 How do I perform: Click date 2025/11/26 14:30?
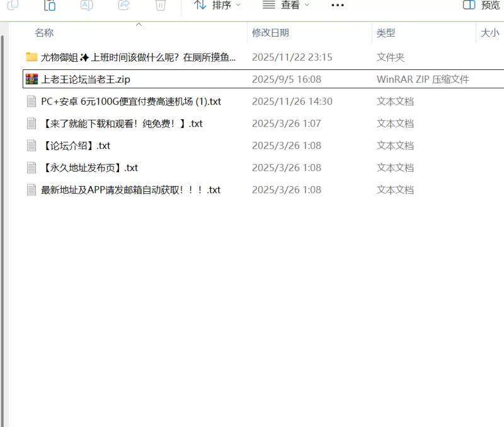coord(292,102)
